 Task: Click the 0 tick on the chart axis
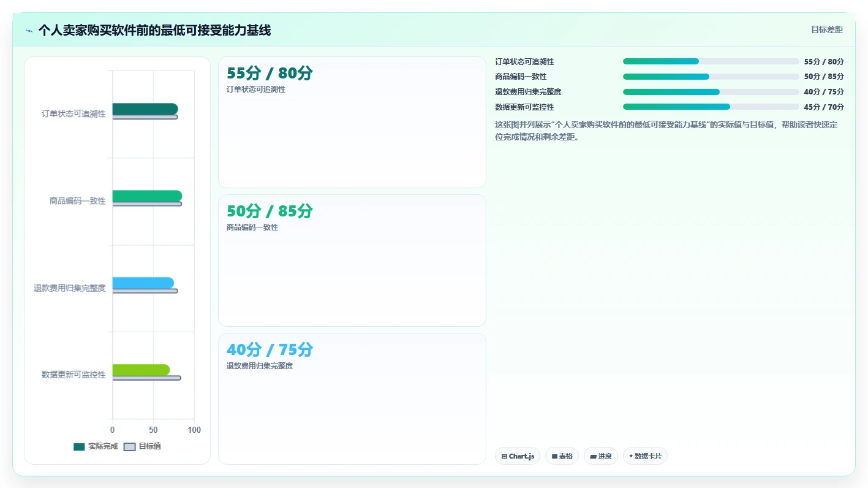[112, 430]
